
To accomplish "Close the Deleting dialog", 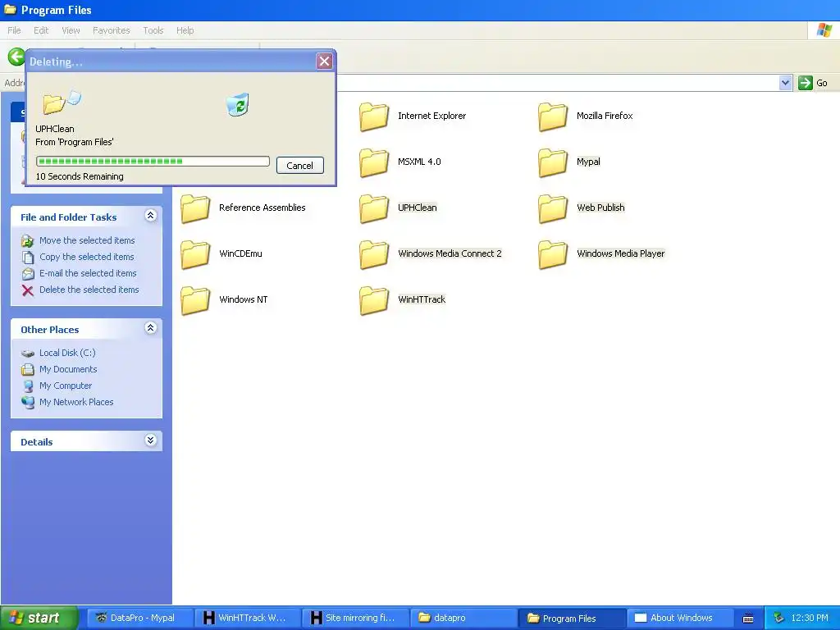I will [324, 62].
